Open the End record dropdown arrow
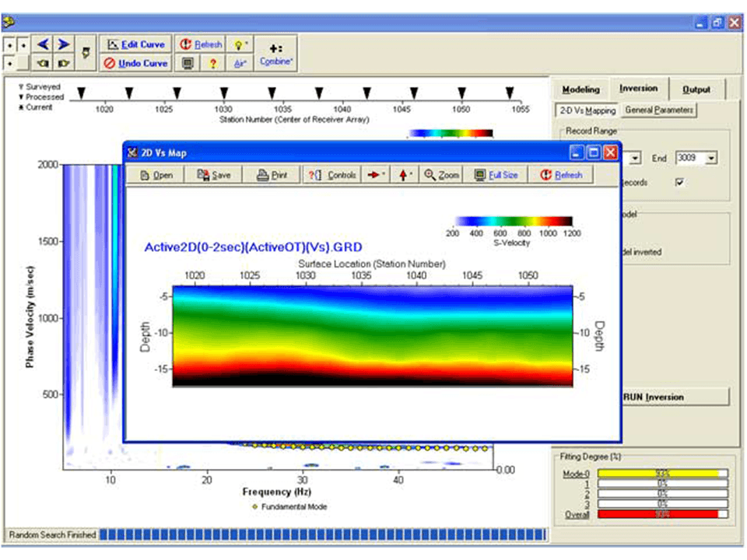This screenshot has width=747, height=560. point(710,158)
